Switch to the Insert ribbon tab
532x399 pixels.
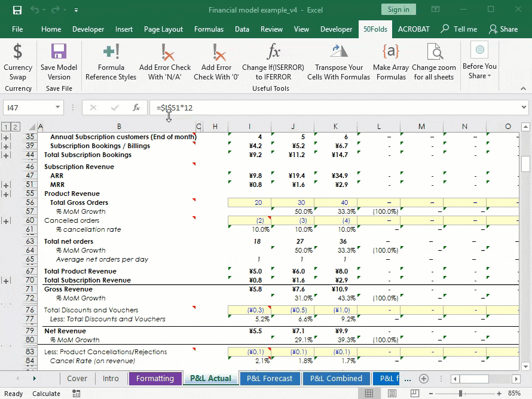[x=124, y=29]
